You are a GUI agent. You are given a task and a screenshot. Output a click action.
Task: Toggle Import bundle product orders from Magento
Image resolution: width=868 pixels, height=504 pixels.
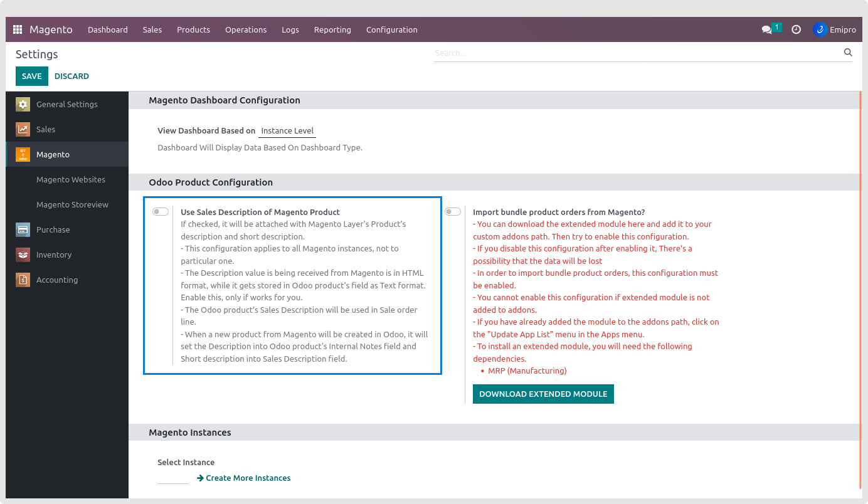click(453, 212)
